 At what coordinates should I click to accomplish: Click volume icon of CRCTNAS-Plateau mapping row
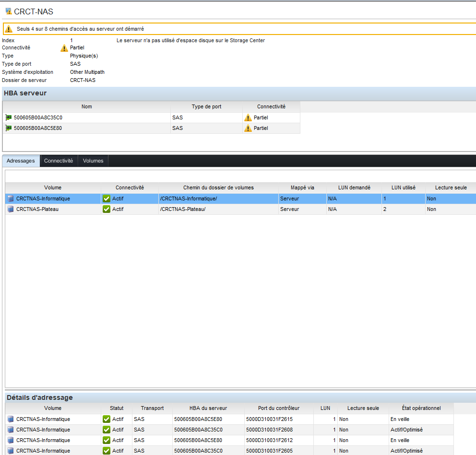(11, 209)
